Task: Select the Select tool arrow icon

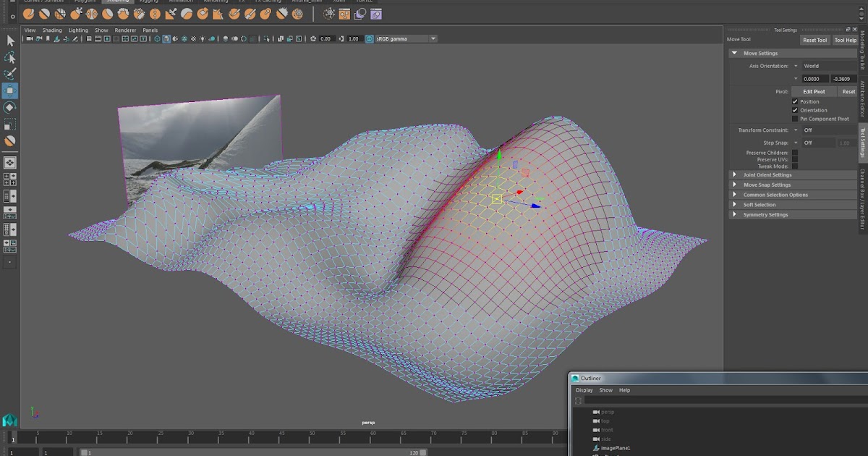Action: (10, 41)
